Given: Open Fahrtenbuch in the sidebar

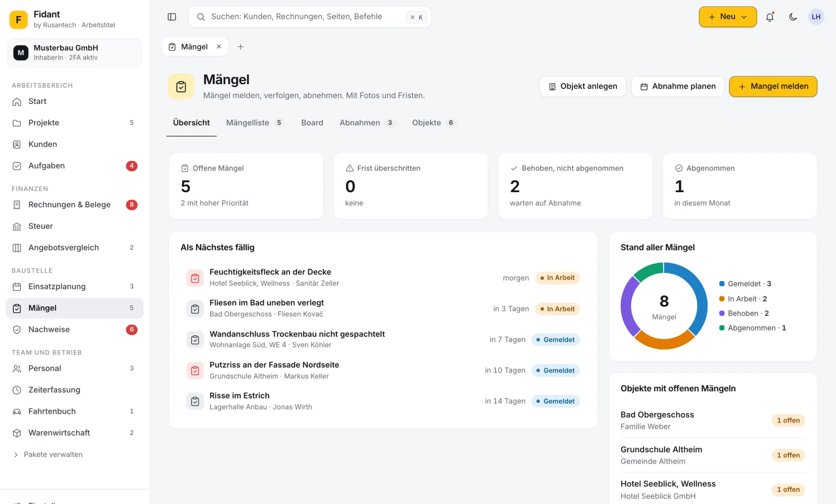Looking at the screenshot, I should tap(74, 411).
